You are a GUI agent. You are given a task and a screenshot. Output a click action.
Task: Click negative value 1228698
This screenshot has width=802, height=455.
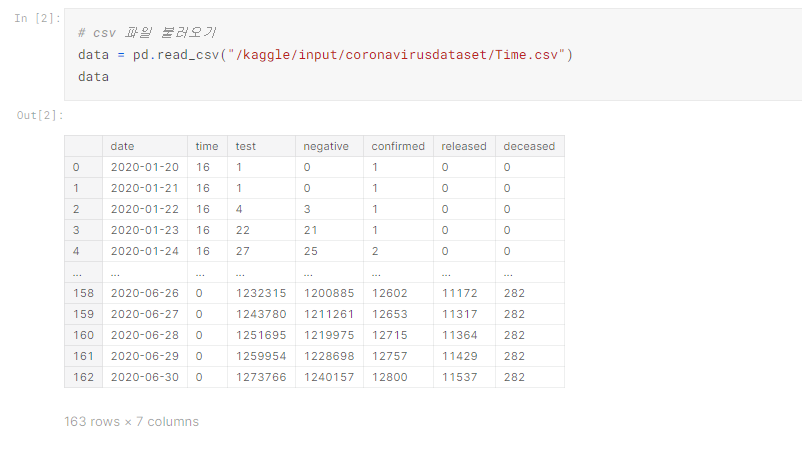329,356
